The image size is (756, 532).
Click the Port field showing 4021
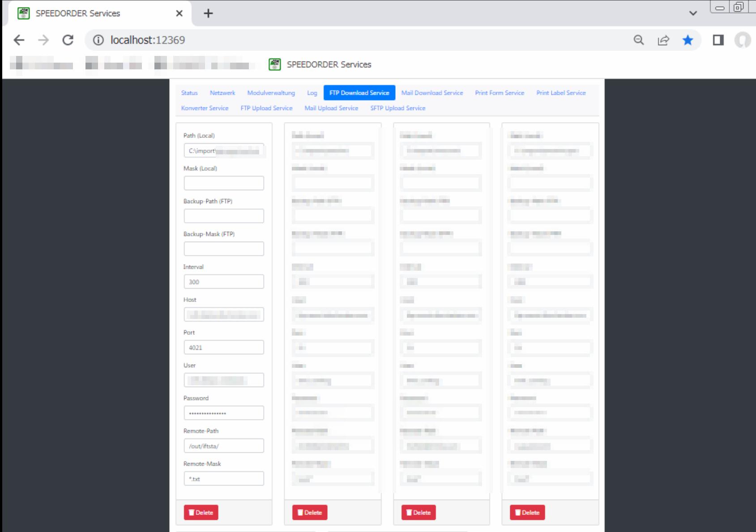[x=224, y=348]
